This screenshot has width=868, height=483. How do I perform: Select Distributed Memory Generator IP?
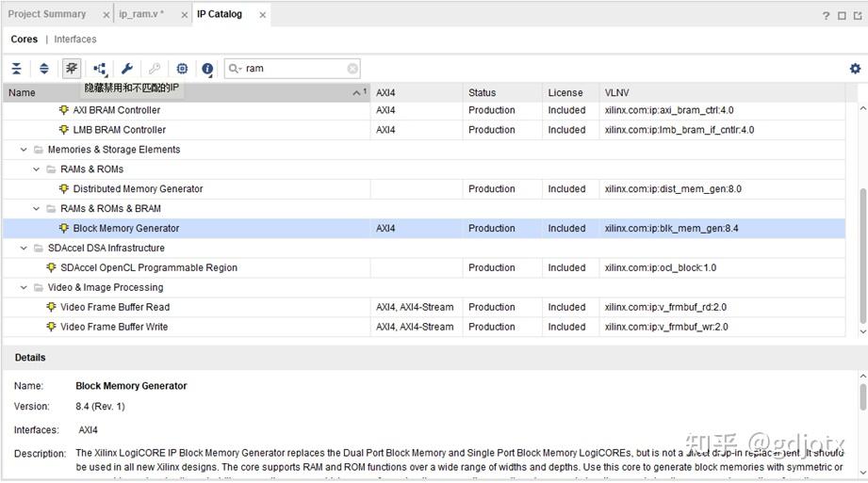point(138,189)
